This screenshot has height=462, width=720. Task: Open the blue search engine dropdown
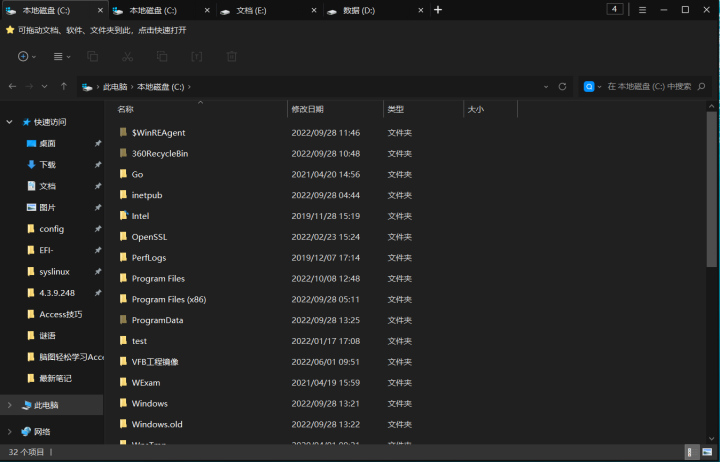(x=592, y=86)
